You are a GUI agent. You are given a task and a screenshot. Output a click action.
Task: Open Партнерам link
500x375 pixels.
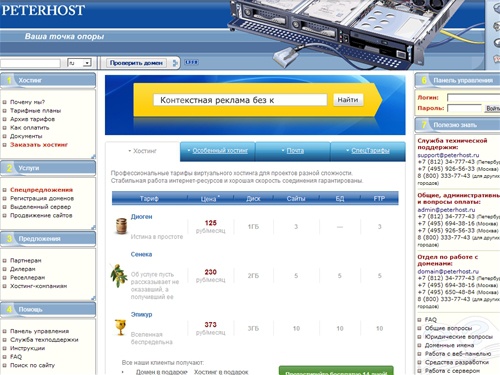coord(26,260)
